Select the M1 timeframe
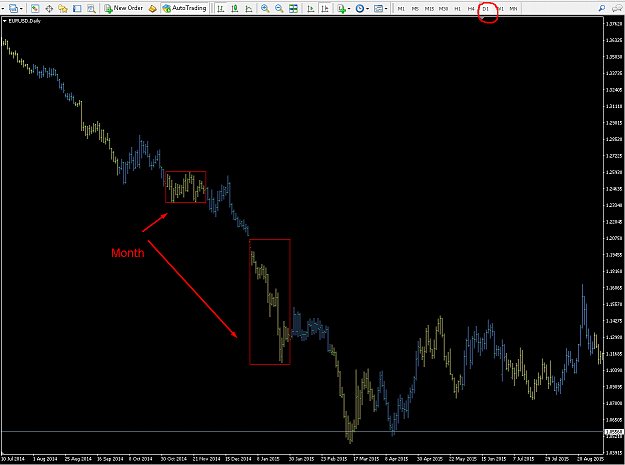This screenshot has width=625, height=465. (x=401, y=8)
